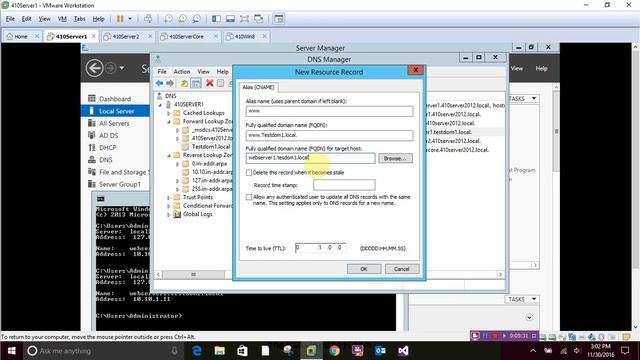Click Server Manager back arrow button
640x360 pixels.
tap(94, 68)
